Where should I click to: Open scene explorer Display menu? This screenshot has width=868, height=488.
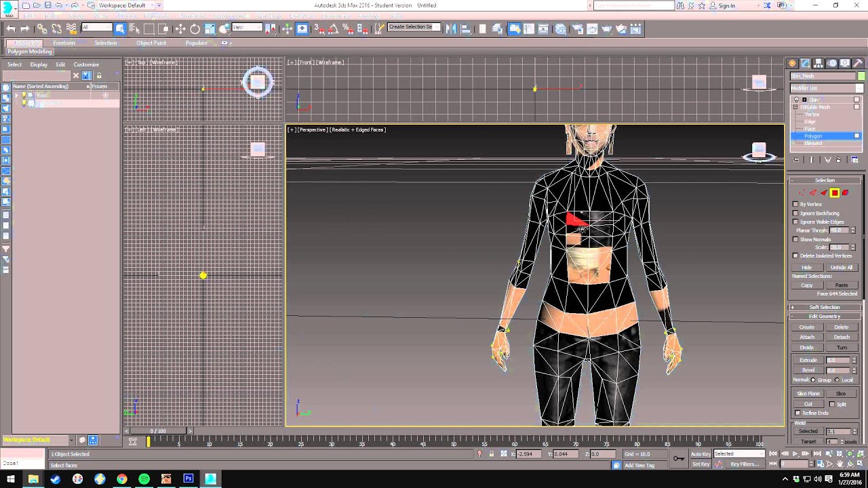[x=39, y=64]
